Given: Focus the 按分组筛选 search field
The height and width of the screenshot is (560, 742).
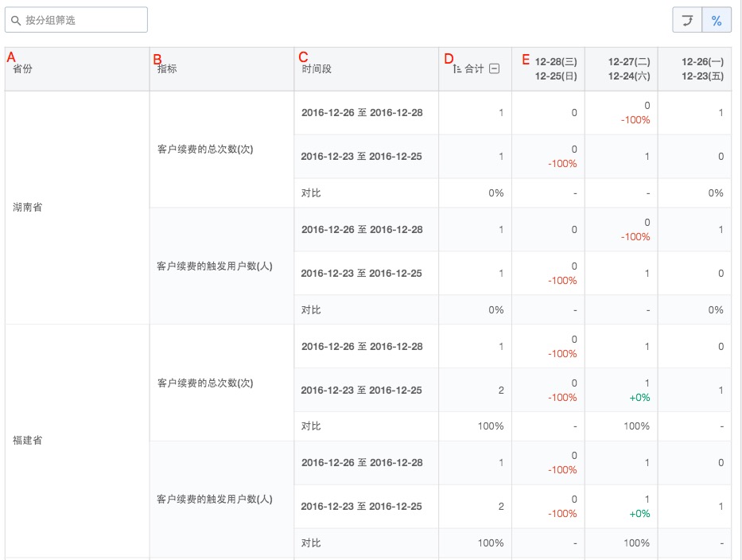Looking at the screenshot, I should [x=76, y=20].
